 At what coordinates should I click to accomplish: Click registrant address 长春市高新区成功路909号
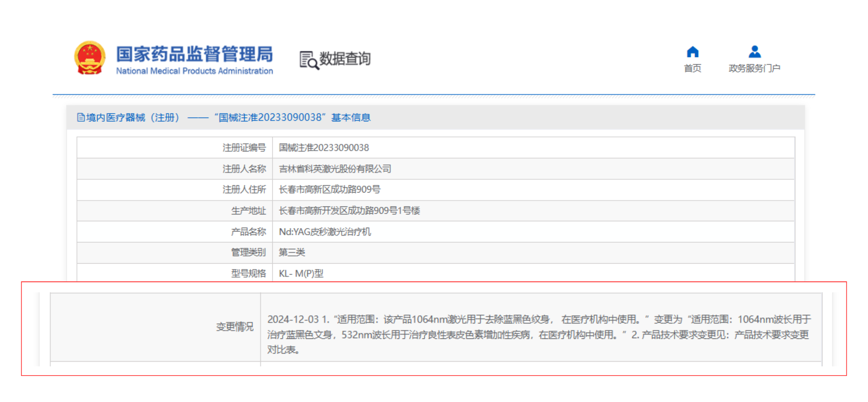tap(329, 189)
